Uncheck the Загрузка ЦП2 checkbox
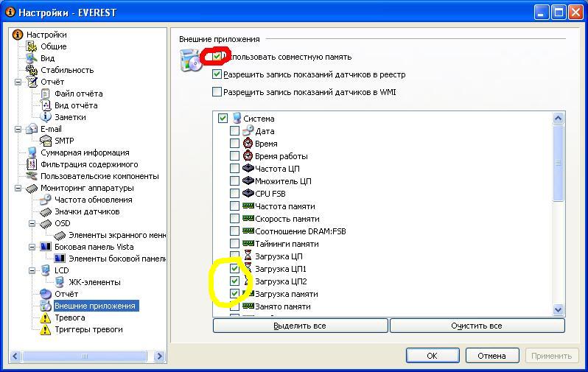The height and width of the screenshot is (372, 588). tap(234, 281)
